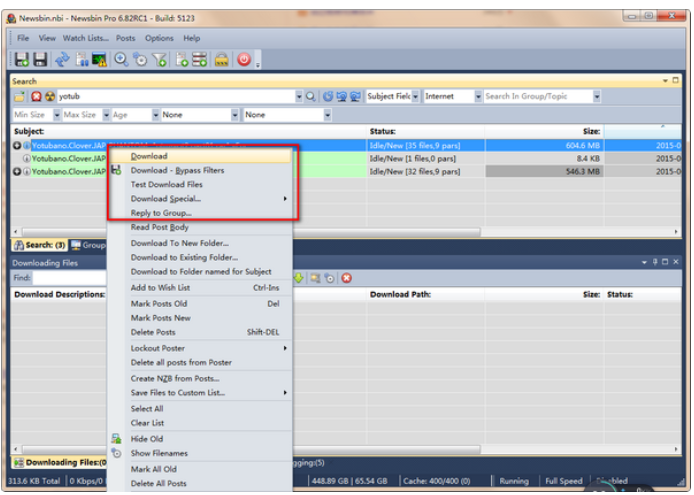Image resolution: width=694 pixels, height=495 pixels.
Task: Click the red X clear icon in Search bar
Action: pos(36,97)
